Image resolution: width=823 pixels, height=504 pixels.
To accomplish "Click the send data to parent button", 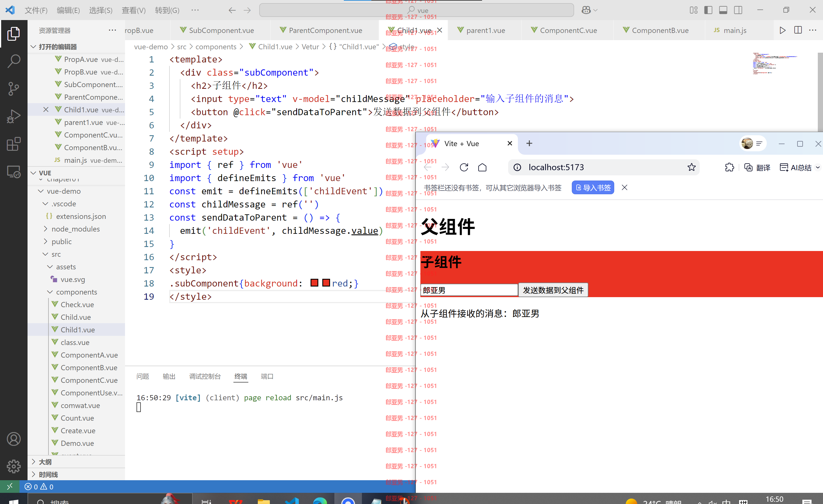I will coord(553,290).
